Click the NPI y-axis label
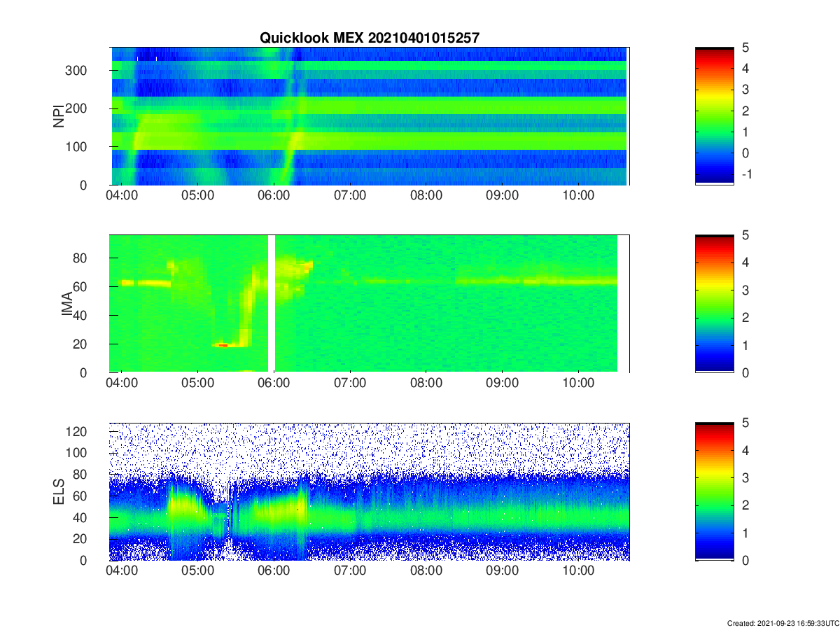This screenshot has width=840, height=630. 59,115
